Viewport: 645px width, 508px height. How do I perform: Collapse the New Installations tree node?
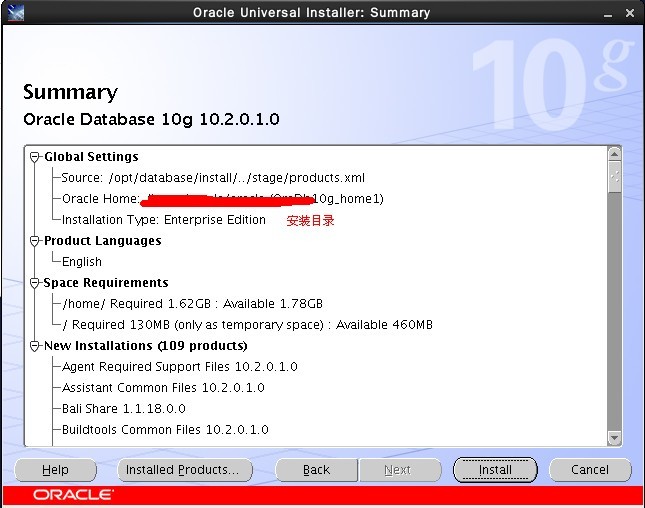(x=35, y=346)
